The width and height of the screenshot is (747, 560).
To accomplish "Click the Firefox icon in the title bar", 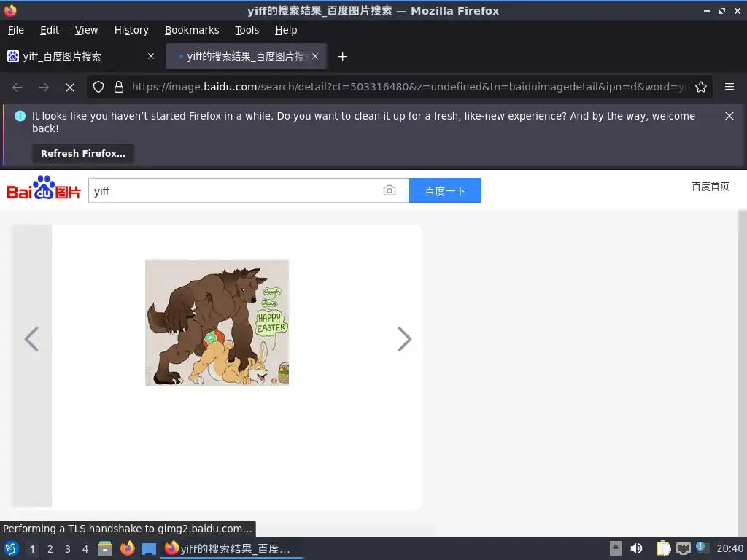I will click(10, 10).
